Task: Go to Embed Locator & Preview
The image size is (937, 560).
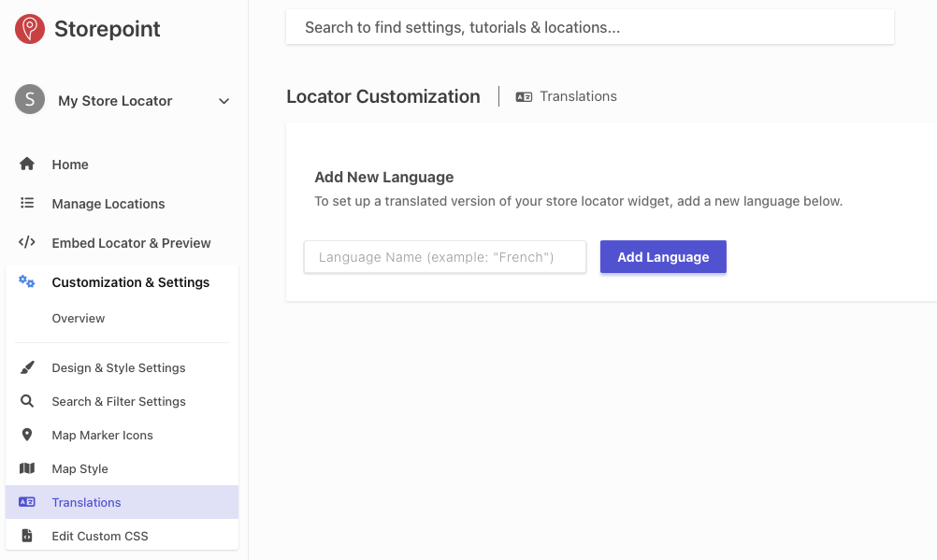Action: pyautogui.click(x=131, y=243)
